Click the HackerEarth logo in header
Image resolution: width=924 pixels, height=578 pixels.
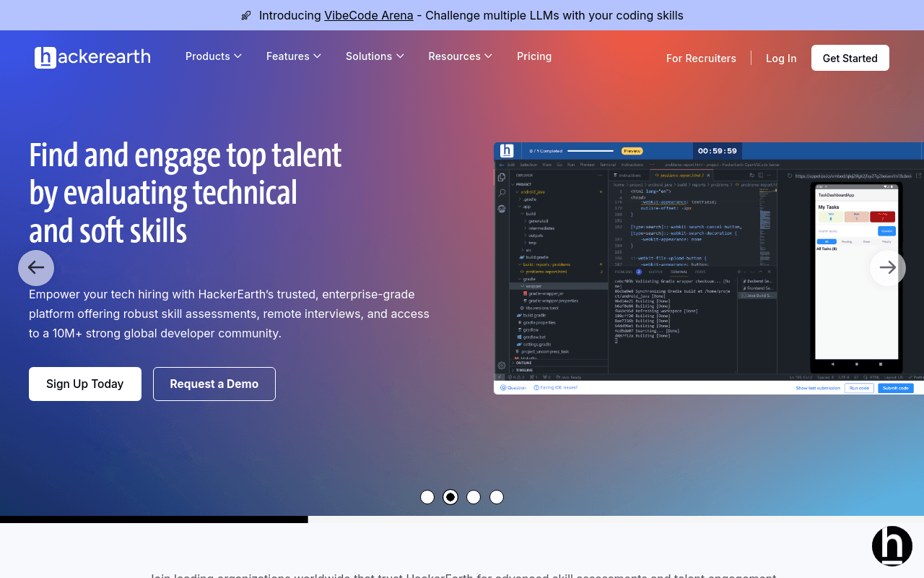(x=92, y=57)
